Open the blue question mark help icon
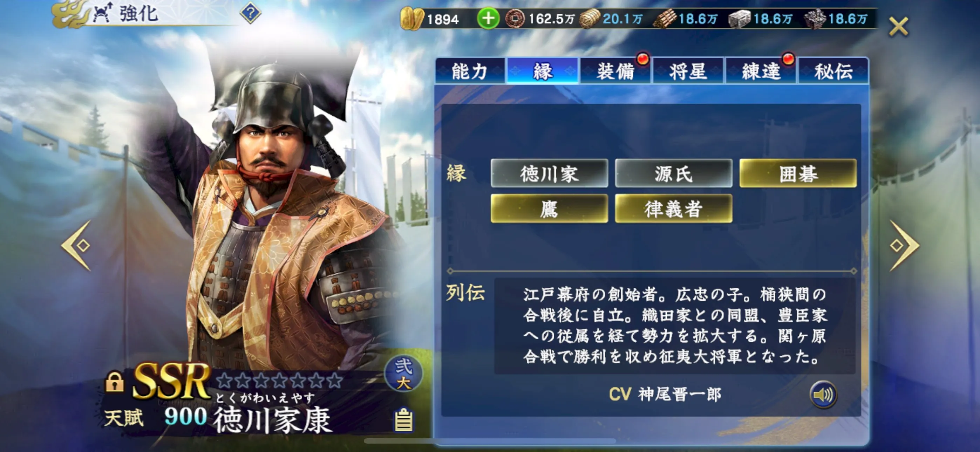The height and width of the screenshot is (452, 980). pos(250,14)
